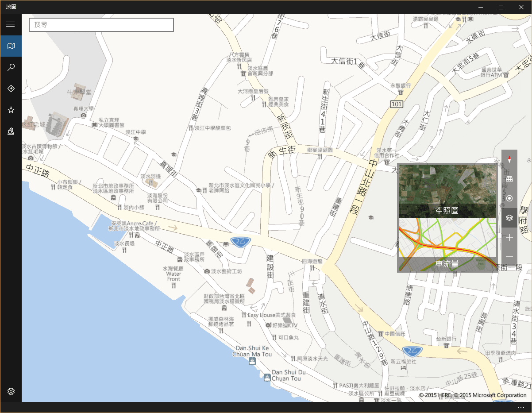This screenshot has height=413, width=532.
Task: Click the 新北市地政事務所 label
Action: (x=113, y=186)
